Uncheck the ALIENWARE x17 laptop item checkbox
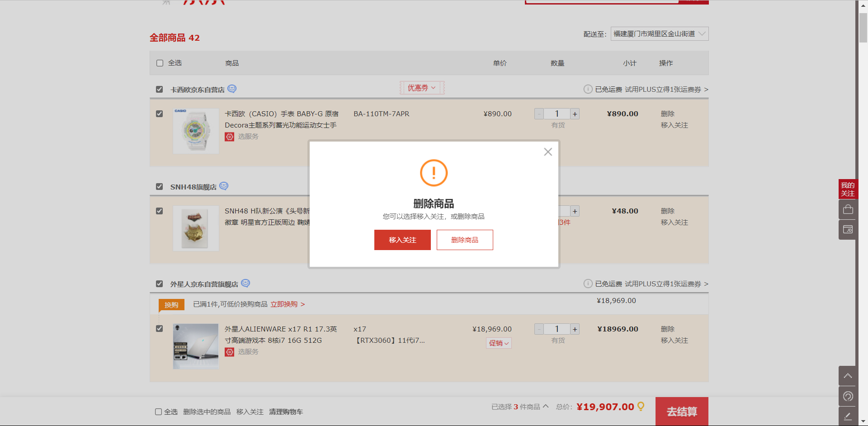 pos(159,328)
